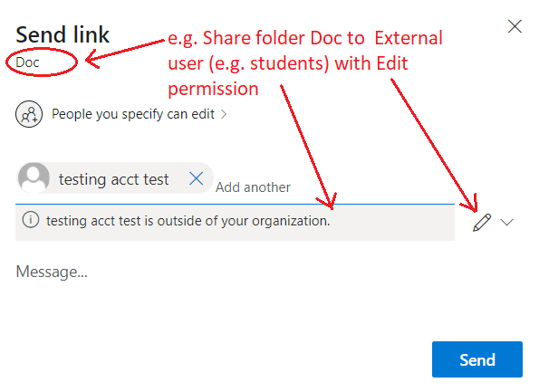The image size is (539, 392).
Task: Click the testing acct test avatar
Action: pos(34,178)
